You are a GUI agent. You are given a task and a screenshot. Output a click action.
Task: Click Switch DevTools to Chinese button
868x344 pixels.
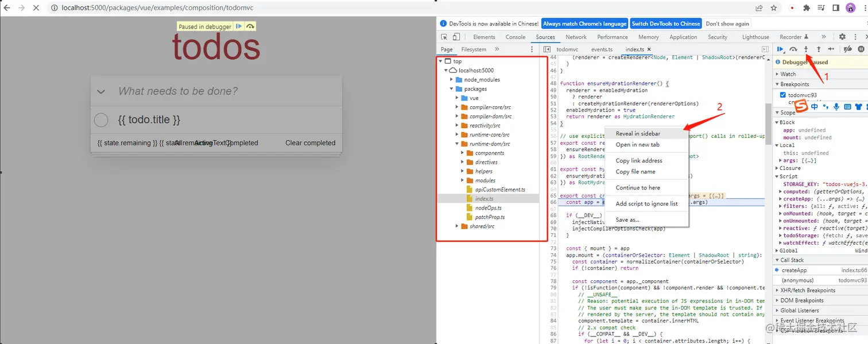(666, 24)
